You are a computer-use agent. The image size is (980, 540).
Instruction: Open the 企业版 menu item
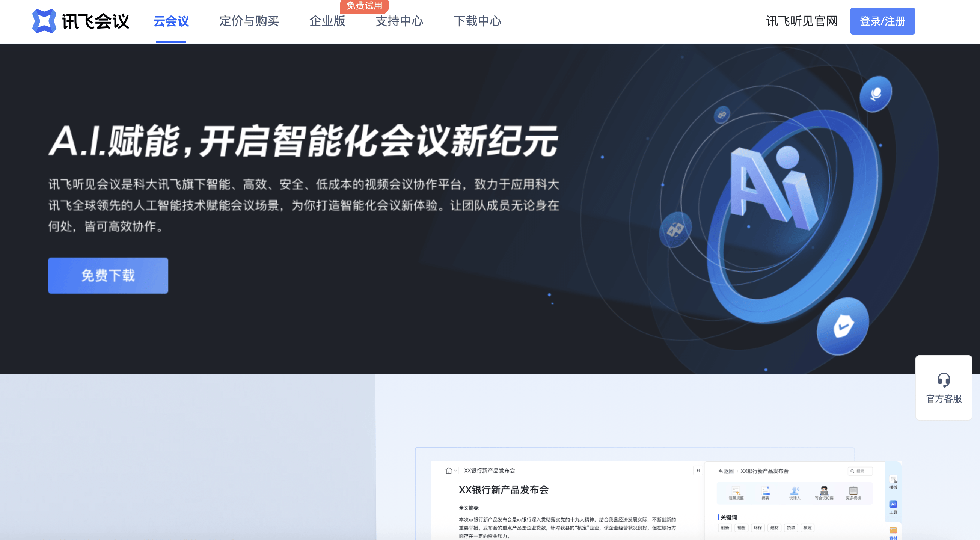(x=327, y=21)
